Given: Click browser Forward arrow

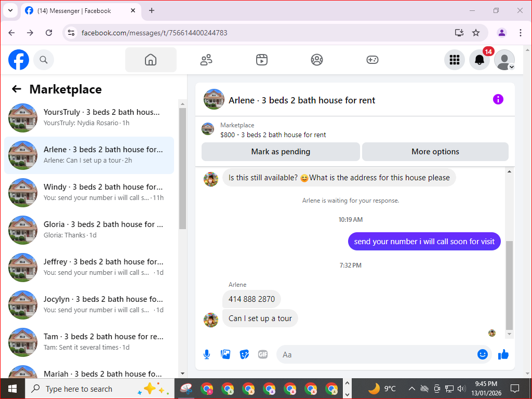Looking at the screenshot, I should (x=30, y=33).
